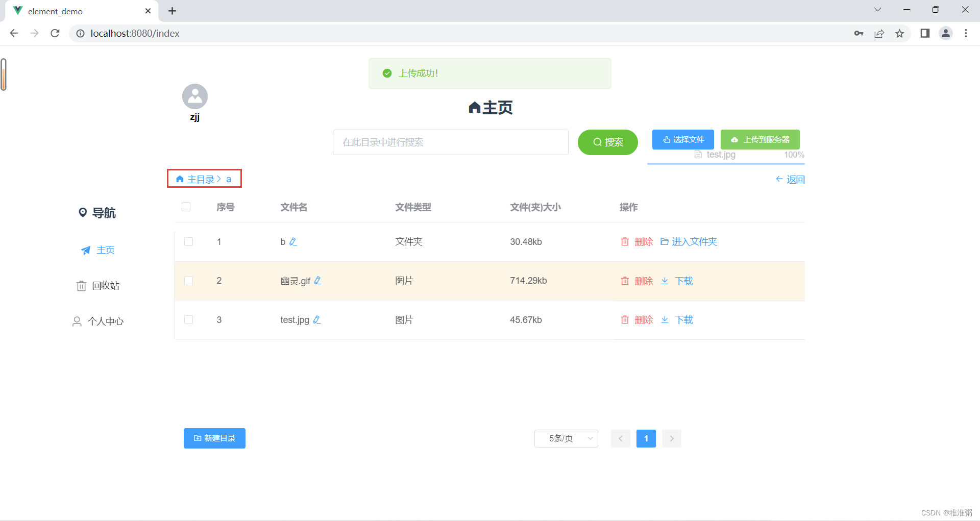Check the checkbox next to 幽灵.gif
980x521 pixels.
click(188, 280)
